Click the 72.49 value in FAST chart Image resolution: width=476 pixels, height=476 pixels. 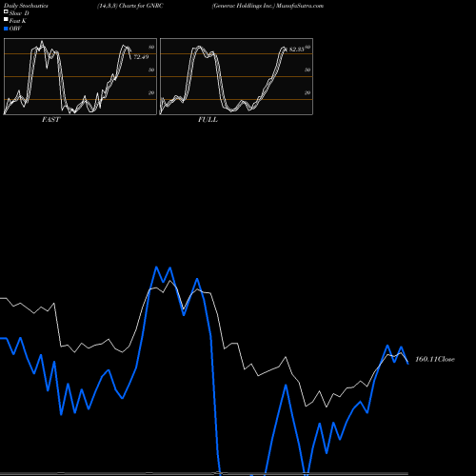[141, 57]
